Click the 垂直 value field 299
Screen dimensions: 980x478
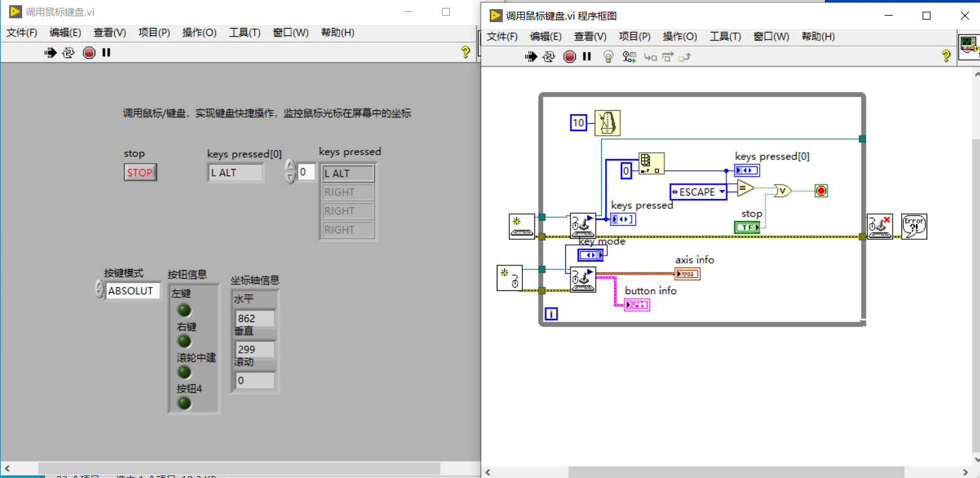coord(255,349)
